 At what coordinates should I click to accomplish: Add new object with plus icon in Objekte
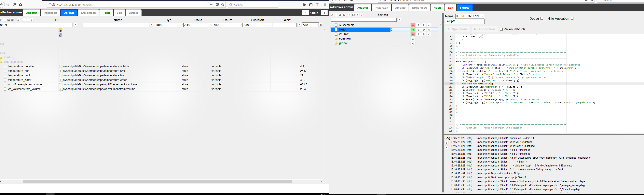[x=24, y=20]
